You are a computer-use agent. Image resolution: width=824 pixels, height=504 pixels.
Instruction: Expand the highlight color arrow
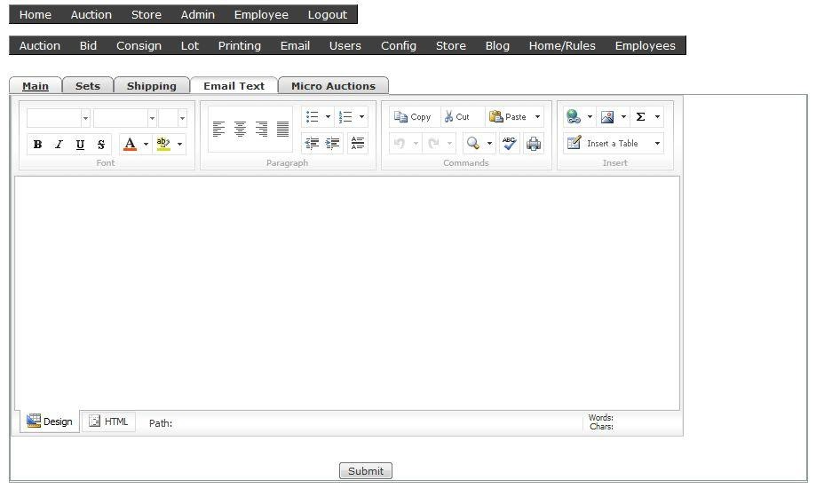click(x=179, y=144)
